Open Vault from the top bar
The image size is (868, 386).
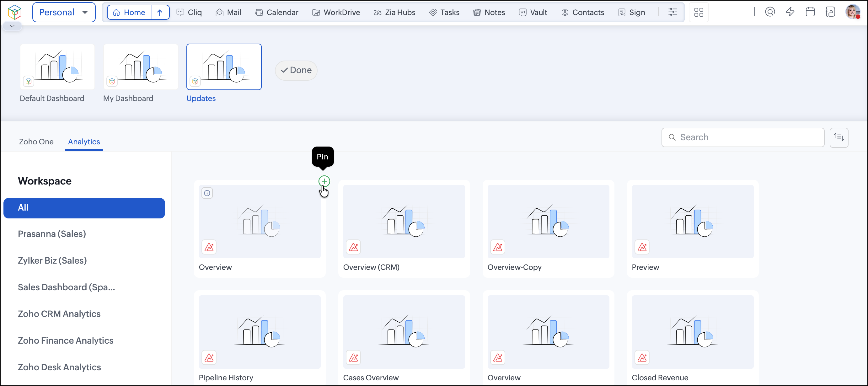coord(533,13)
